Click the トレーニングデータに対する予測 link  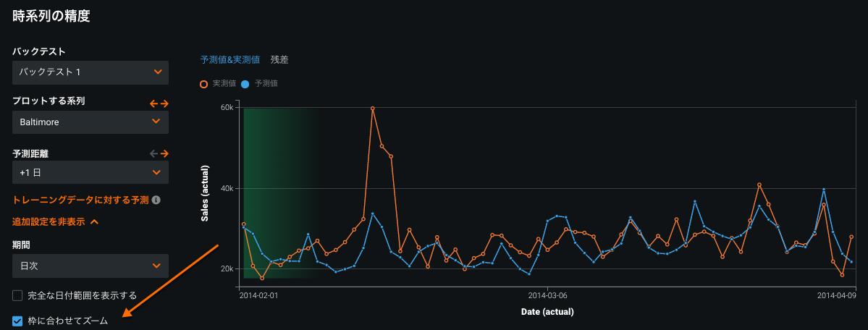[x=80, y=200]
